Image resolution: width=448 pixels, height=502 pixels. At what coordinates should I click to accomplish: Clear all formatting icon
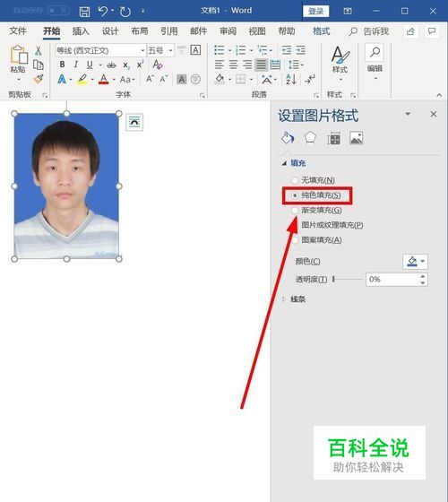(x=157, y=65)
